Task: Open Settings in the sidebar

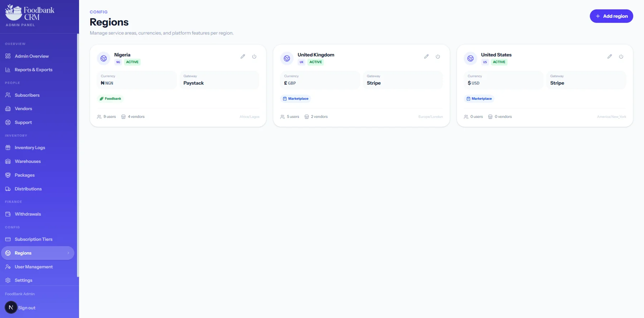Action: pyautogui.click(x=38, y=280)
